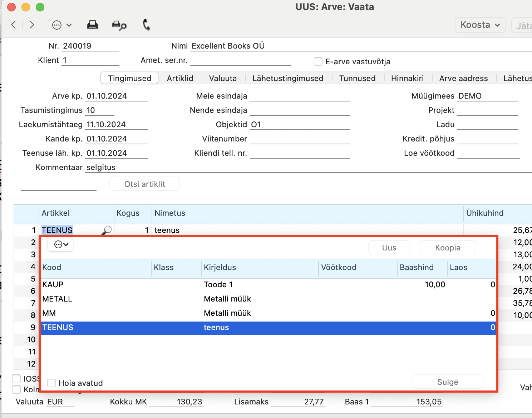The height and width of the screenshot is (418, 532).
Task: Click Otsi artiklit button
Action: [144, 184]
